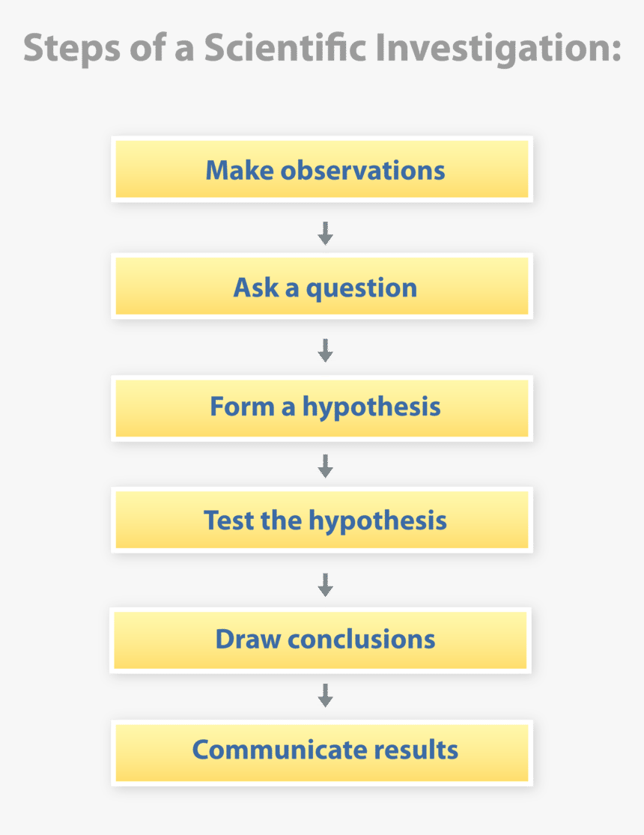
Task: Click the word Form in third box
Action: point(243,407)
